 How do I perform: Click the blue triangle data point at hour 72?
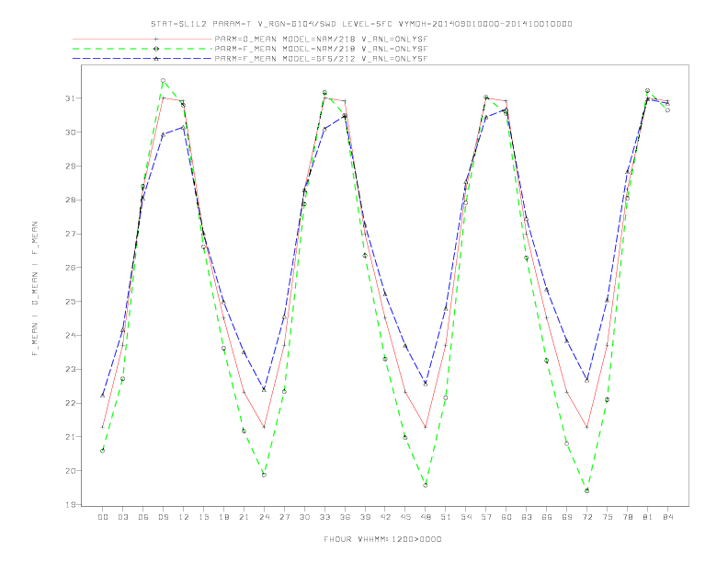(x=586, y=380)
